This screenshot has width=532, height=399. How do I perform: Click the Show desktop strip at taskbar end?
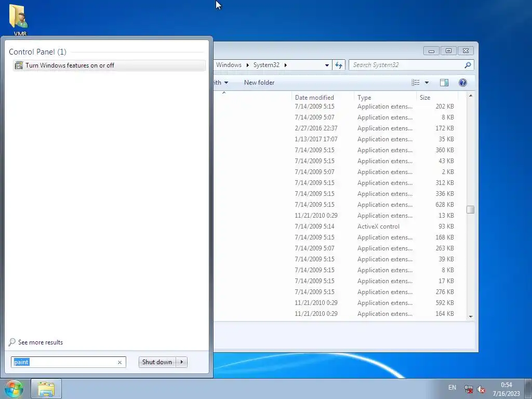(528, 389)
